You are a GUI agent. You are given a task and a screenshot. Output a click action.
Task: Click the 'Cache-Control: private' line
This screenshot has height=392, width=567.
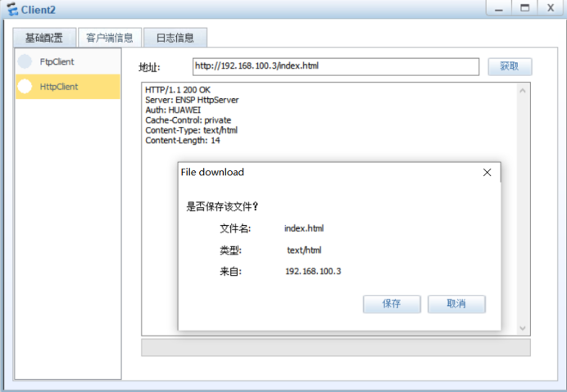[x=188, y=120]
